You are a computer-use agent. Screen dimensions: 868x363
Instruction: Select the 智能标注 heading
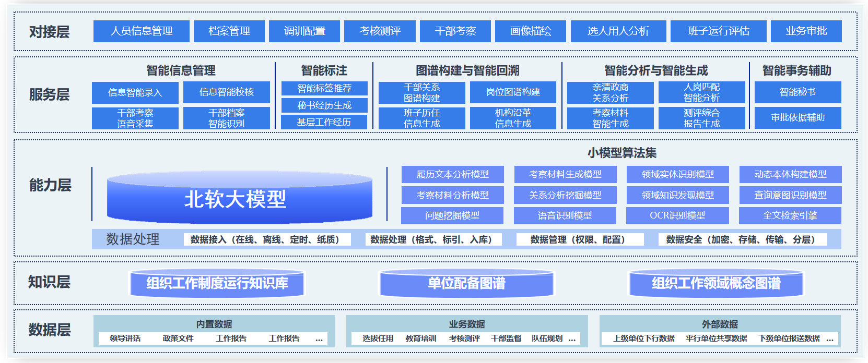[x=324, y=70]
